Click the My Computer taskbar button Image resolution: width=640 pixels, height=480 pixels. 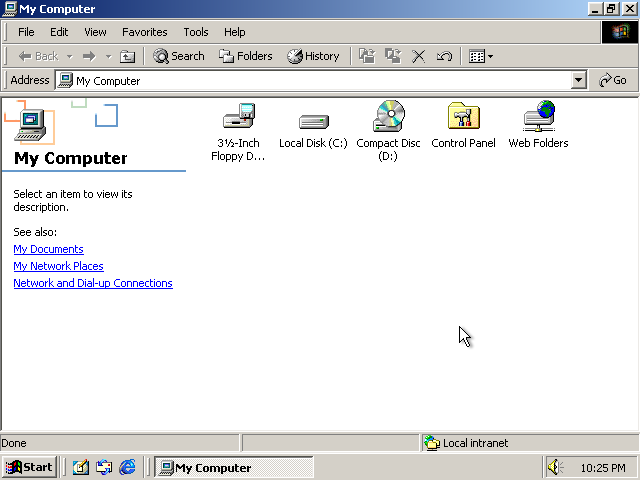(233, 467)
